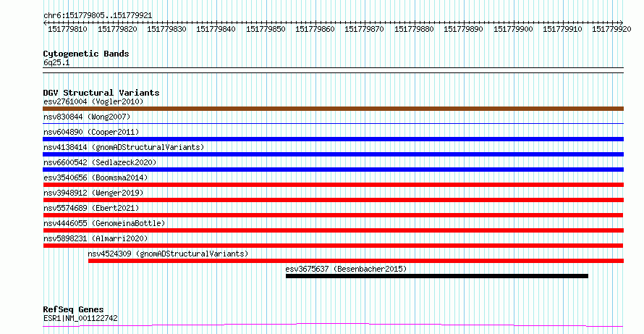Viewport: 644px width, 334px height.
Task: Click the esv3675637 (Besenbacher2015) label
Action: click(346, 269)
